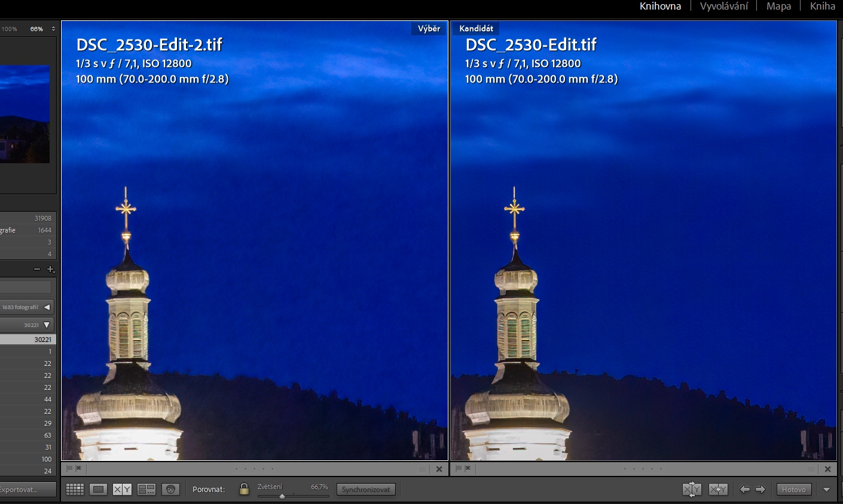This screenshot has width=843, height=504.
Task: Open the new collection plus dropdown
Action: [51, 269]
